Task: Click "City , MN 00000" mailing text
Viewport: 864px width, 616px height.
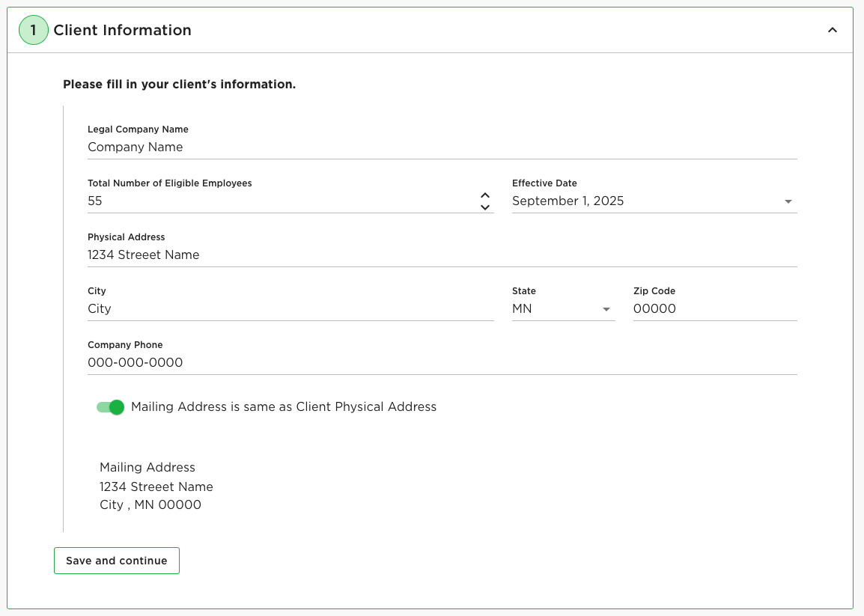Action: [150, 504]
